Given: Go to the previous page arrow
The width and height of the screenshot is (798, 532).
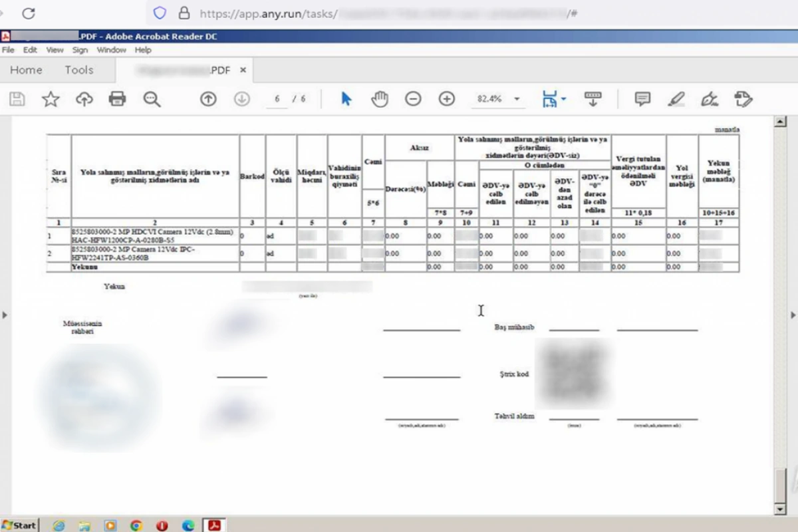Looking at the screenshot, I should click(x=208, y=99).
